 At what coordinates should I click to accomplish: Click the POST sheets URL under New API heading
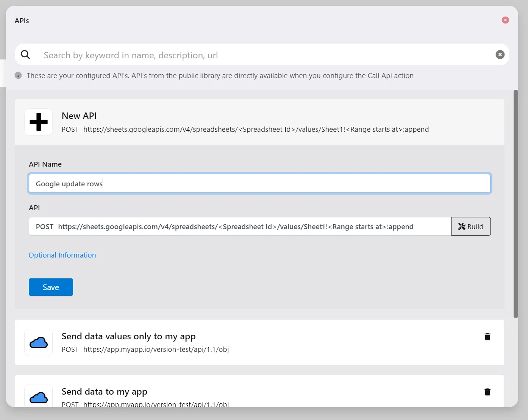[x=245, y=130]
